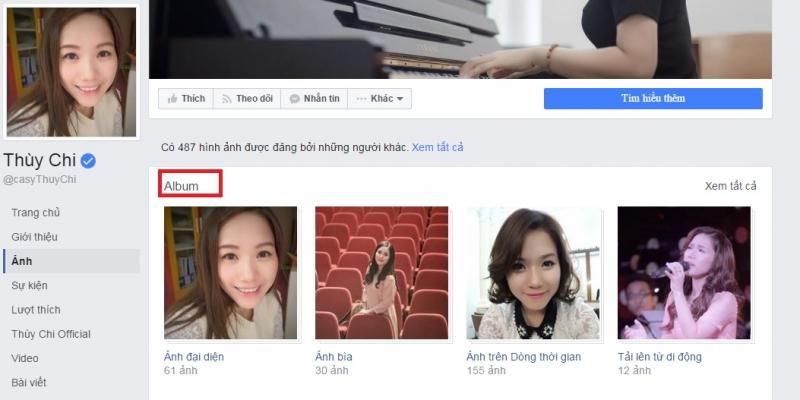Open Giới thiệu in the sidebar

[35, 237]
